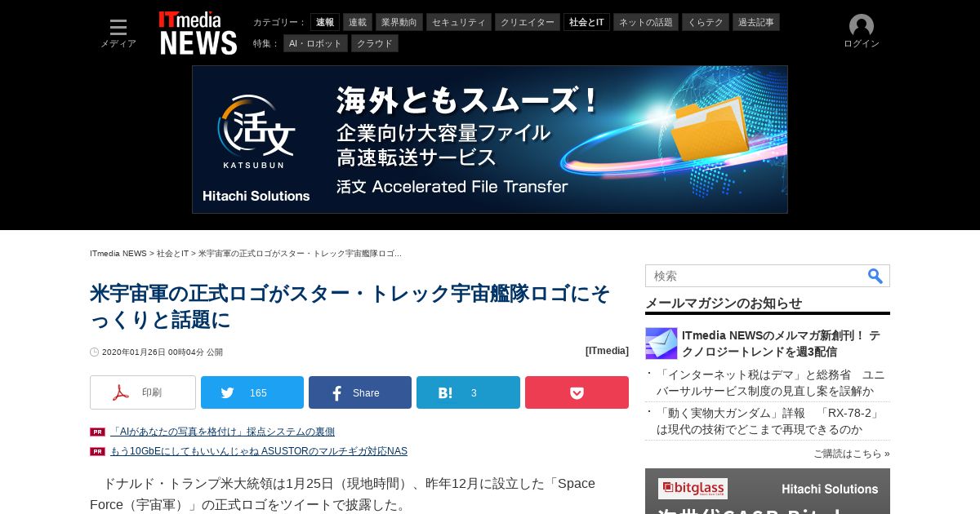
Task: Click the Hatena bookmark B! button
Action: [x=468, y=392]
